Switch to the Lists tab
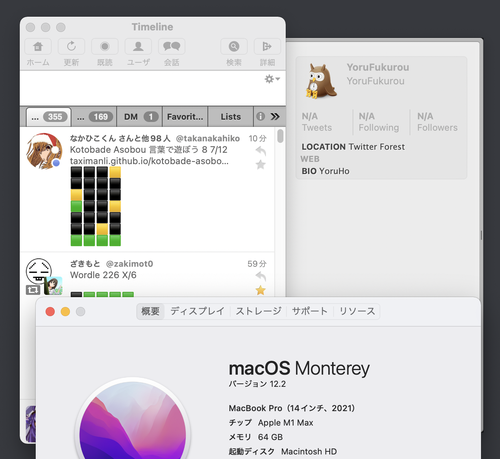Viewport: 500px width, 459px height. pyautogui.click(x=231, y=117)
